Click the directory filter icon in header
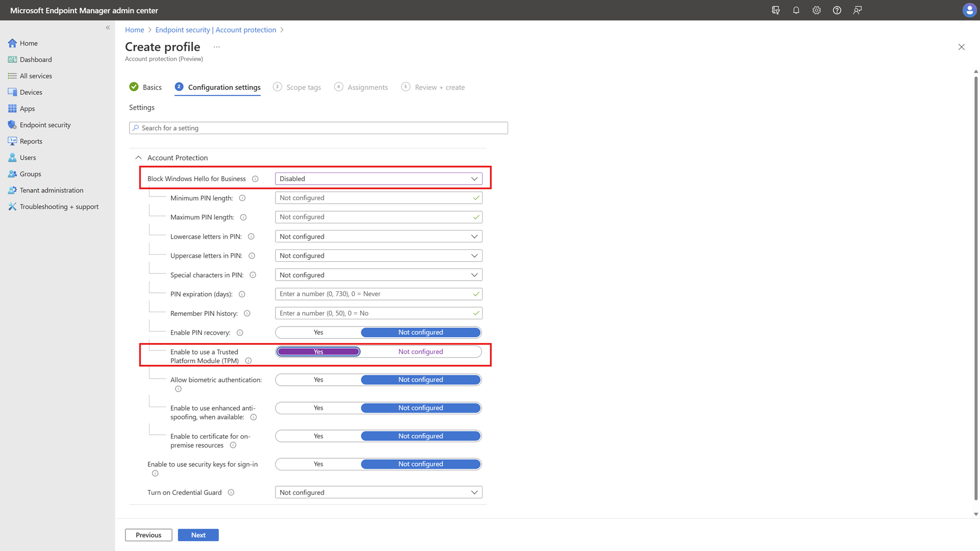This screenshot has width=980, height=551. pos(775,10)
